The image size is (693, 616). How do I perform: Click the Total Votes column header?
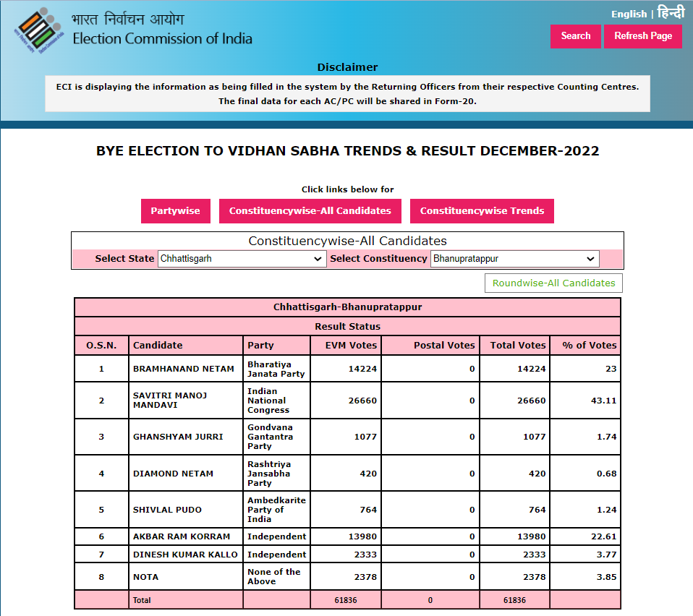click(515, 346)
